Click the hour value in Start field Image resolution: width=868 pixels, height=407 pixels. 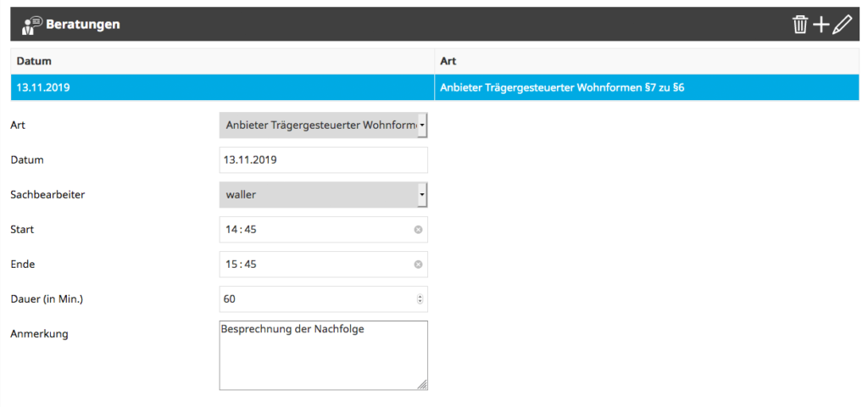pos(230,230)
